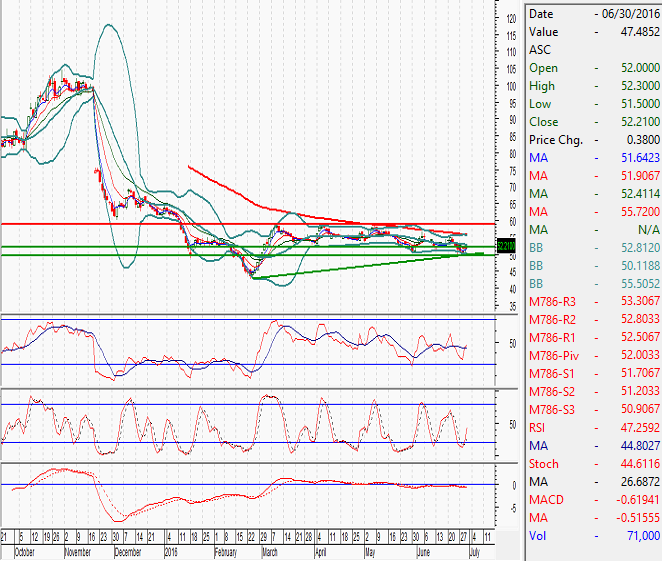
Task: Select the M786-S3 support label
Action: (x=552, y=410)
